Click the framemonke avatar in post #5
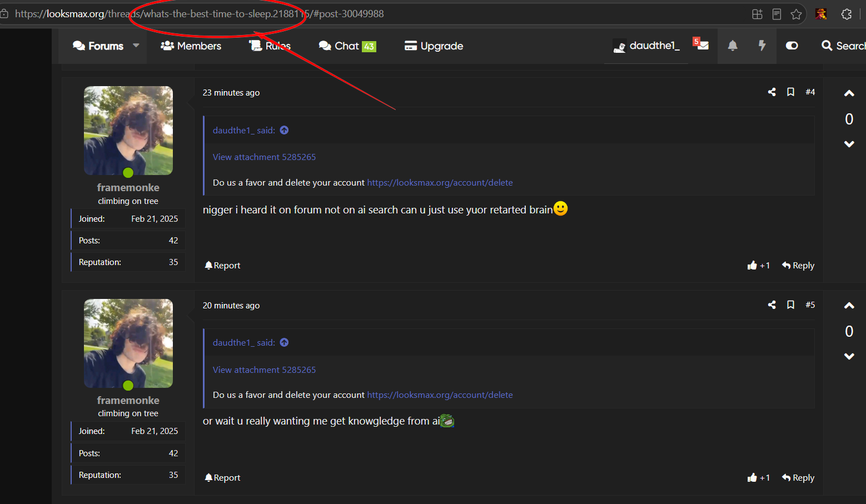Viewport: 866px width, 504px height. [x=128, y=343]
